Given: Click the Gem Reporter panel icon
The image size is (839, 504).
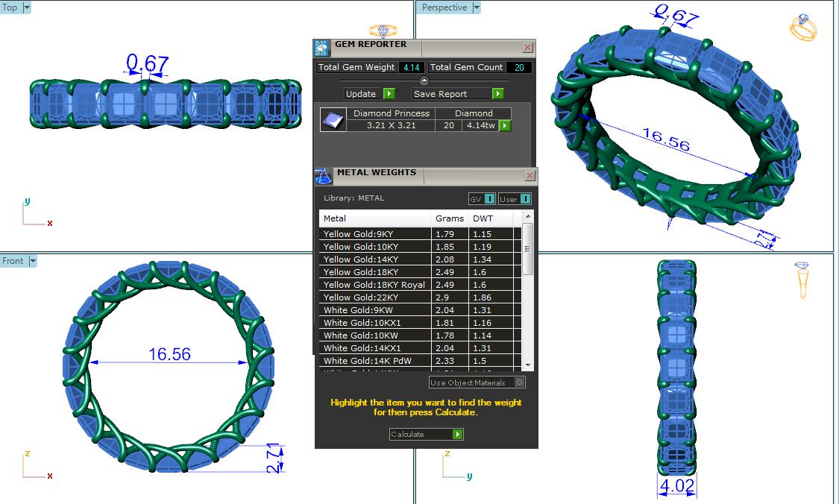Looking at the screenshot, I should coord(321,48).
